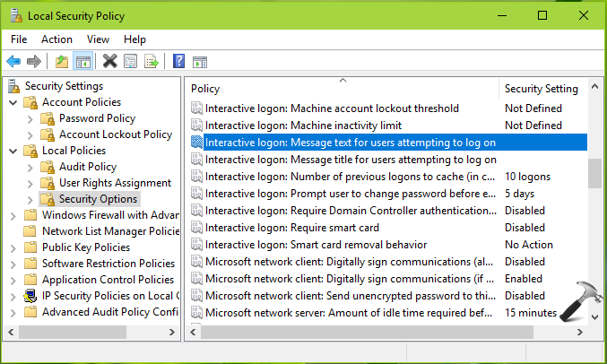Click the '10 logons' security setting value

tap(527, 177)
